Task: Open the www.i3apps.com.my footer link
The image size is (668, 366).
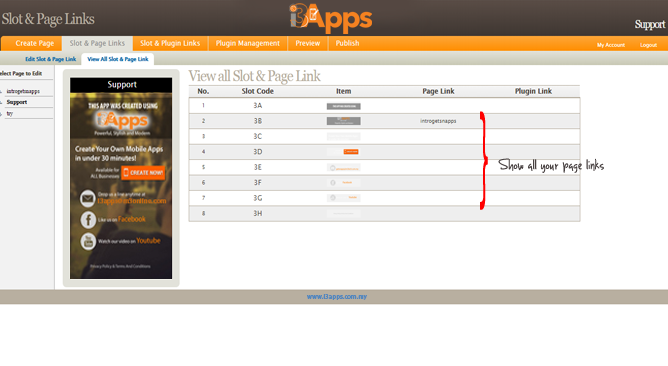Action: [337, 297]
